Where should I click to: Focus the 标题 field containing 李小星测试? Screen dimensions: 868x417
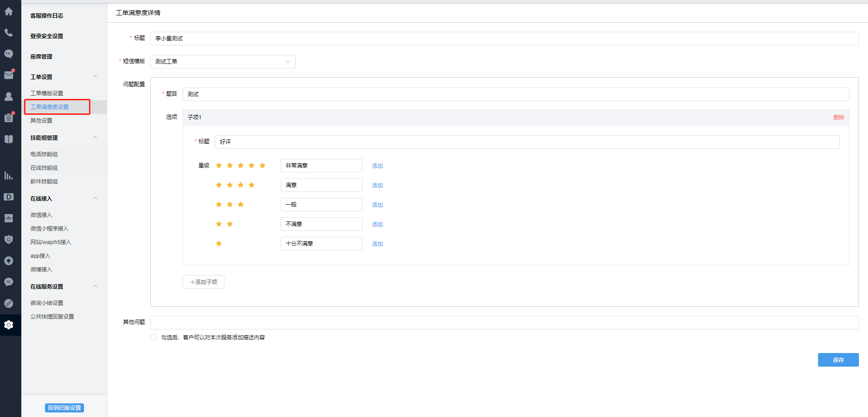pyautogui.click(x=504, y=39)
